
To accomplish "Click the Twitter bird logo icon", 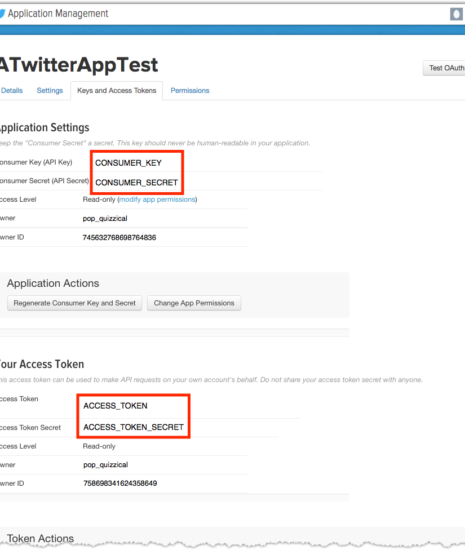I will pyautogui.click(x=2, y=14).
